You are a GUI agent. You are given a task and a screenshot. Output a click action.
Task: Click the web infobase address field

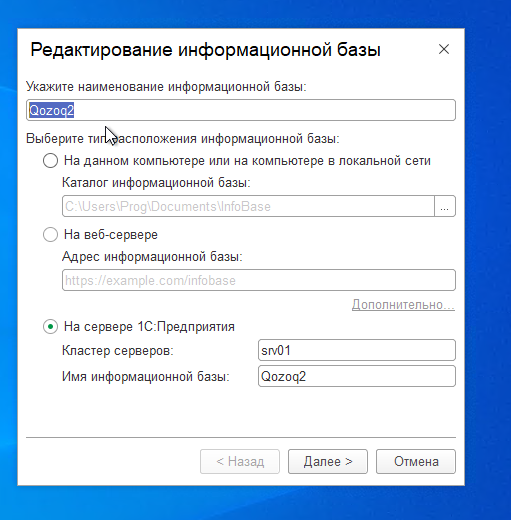tap(259, 280)
